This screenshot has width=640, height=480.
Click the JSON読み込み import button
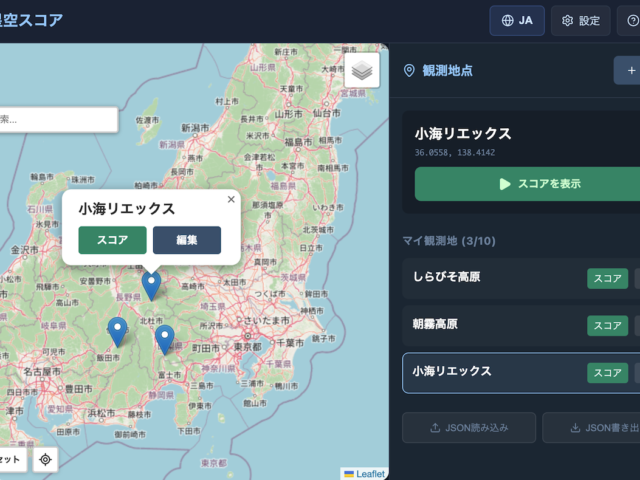tap(469, 428)
